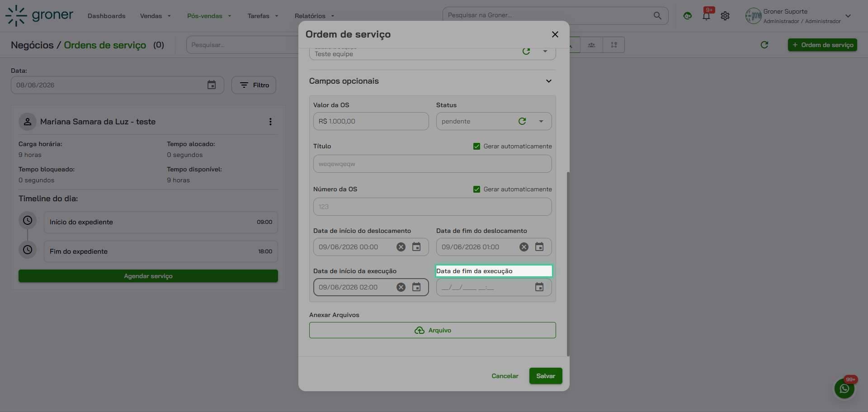Click the + Ordem de serviço button
Image resolution: width=868 pixels, height=412 pixels.
pyautogui.click(x=822, y=45)
